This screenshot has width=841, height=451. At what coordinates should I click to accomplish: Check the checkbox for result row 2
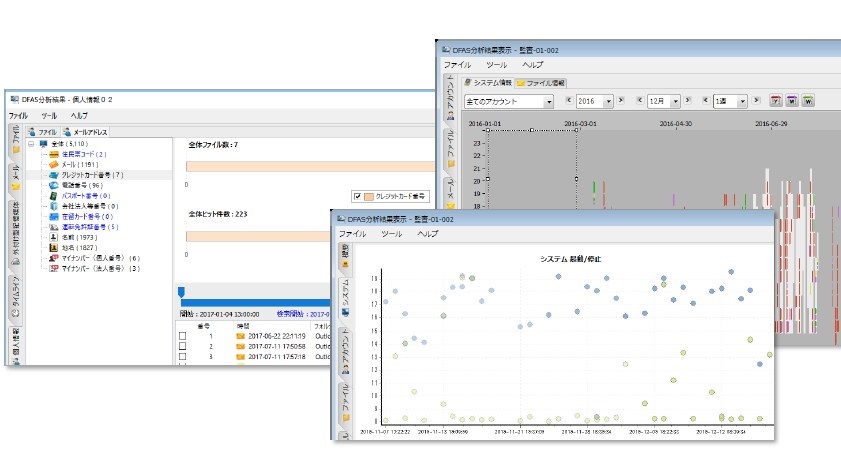point(182,345)
